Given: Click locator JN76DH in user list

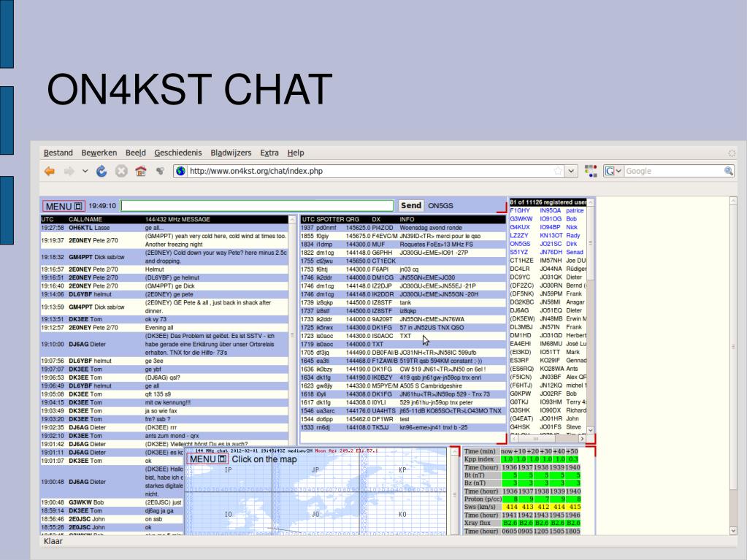Looking at the screenshot, I should click(x=551, y=253).
